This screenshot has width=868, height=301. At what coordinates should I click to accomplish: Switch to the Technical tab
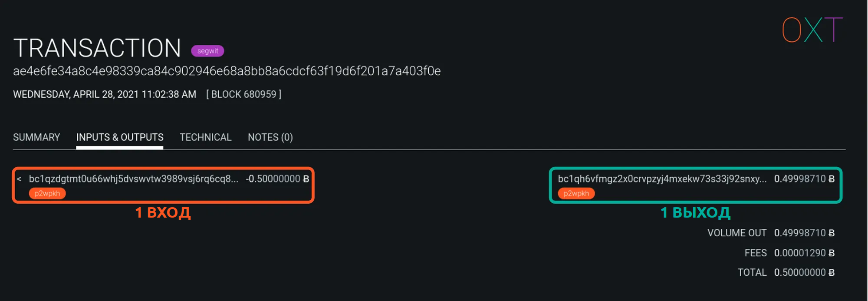(205, 137)
